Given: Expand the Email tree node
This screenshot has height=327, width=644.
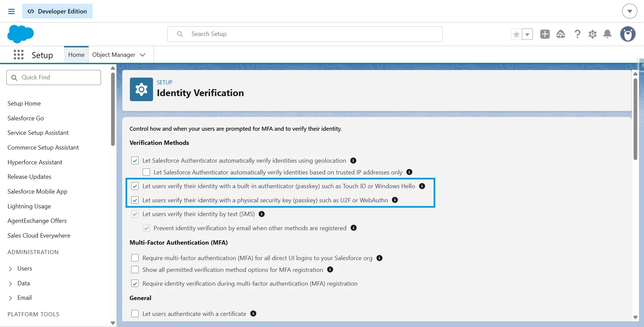Looking at the screenshot, I should coord(10,298).
